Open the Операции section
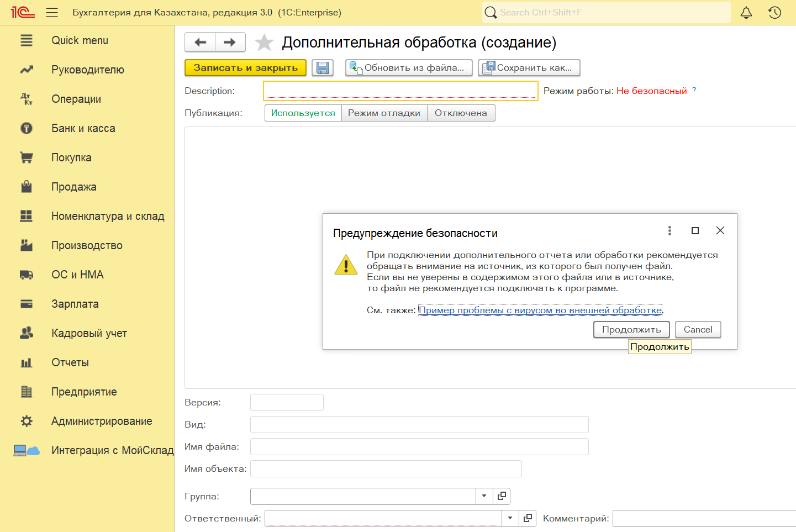Viewport: 796px width, 532px height. [x=76, y=99]
